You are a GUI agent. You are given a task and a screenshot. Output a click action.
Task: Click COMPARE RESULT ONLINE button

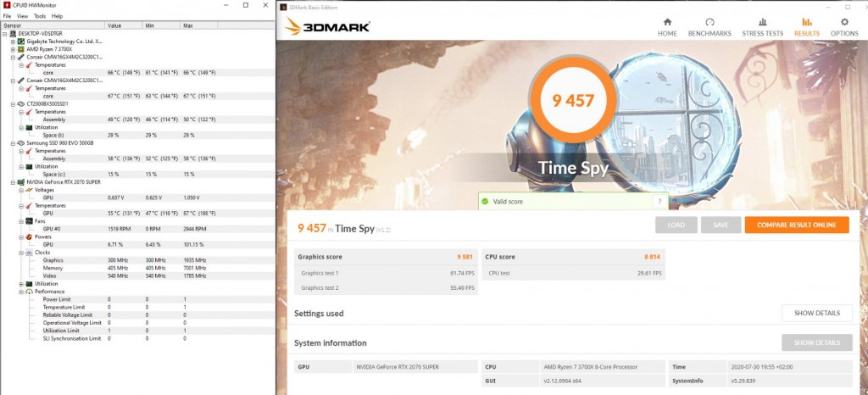point(797,225)
